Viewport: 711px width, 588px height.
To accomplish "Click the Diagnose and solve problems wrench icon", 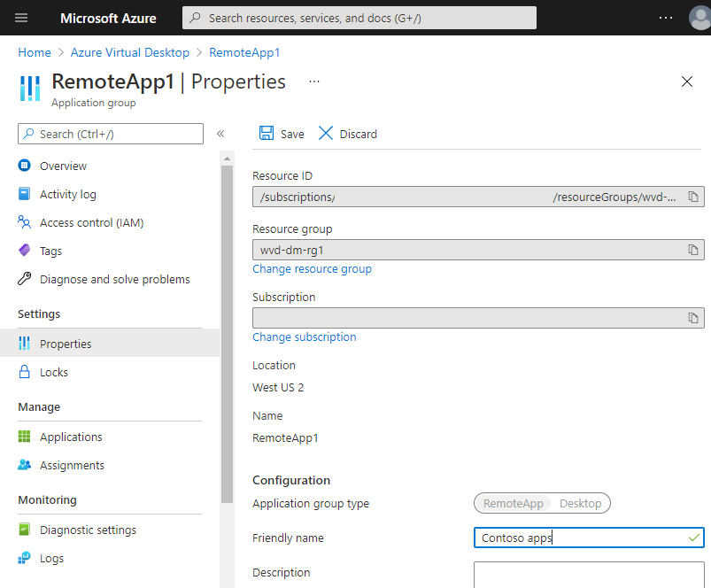I will (x=25, y=279).
